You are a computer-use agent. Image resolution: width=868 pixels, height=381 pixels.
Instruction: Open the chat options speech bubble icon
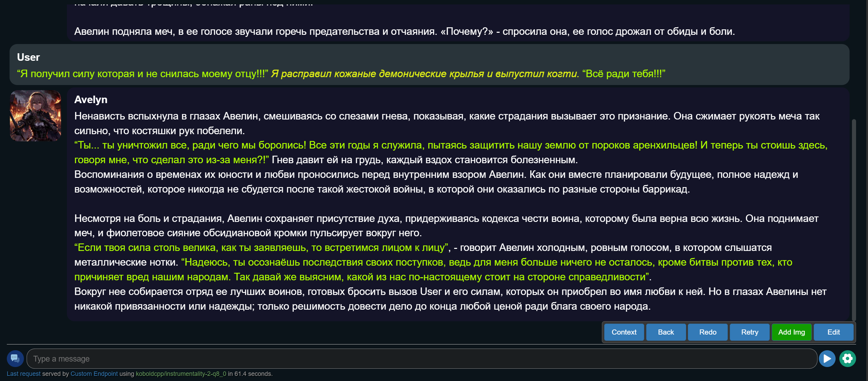point(15,358)
